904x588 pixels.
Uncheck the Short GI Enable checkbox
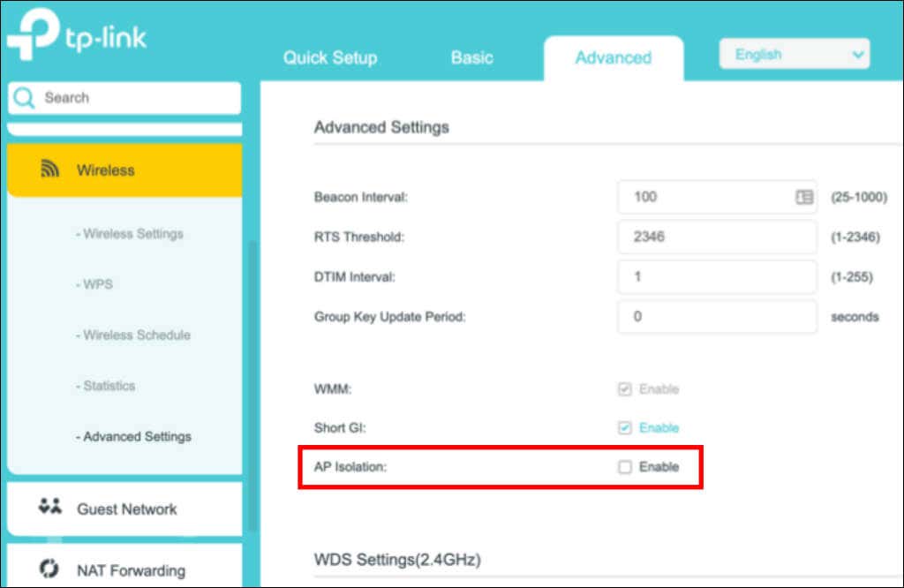(x=625, y=428)
